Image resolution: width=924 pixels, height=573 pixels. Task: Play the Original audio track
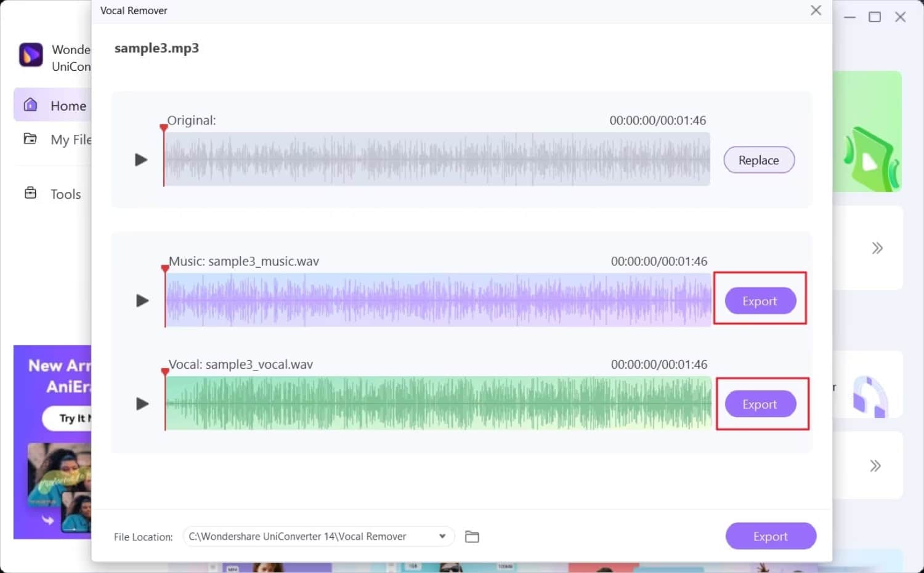(141, 160)
